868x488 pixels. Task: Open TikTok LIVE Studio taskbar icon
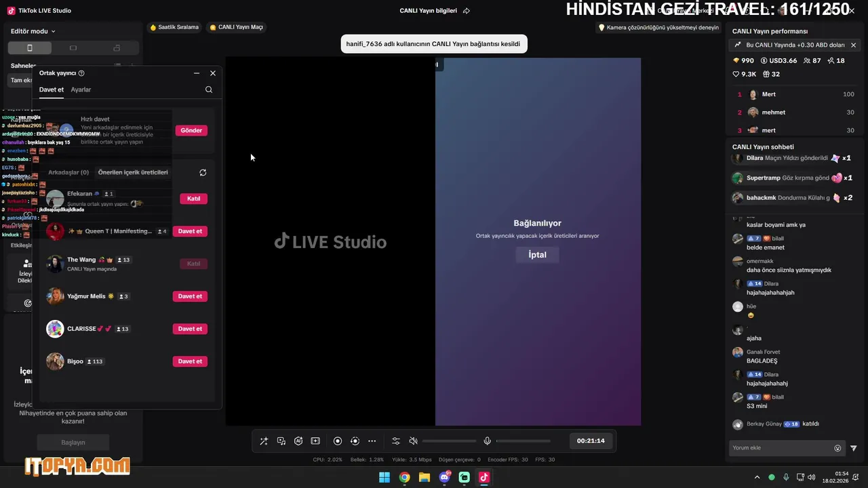(484, 477)
